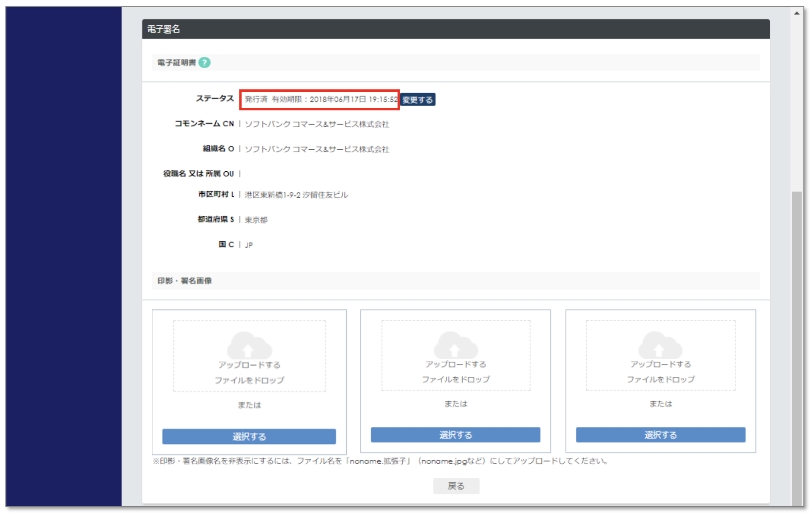This screenshot has height=516, width=812.
Task: Click the 印影・署名画像 section heading
Action: [x=184, y=281]
